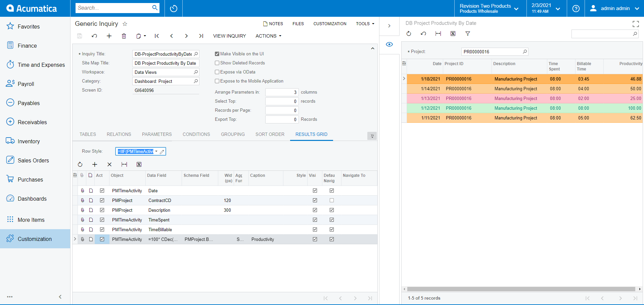The image size is (644, 305).
Task: Open CUSTOMIZATION menu link
Action: [x=330, y=24]
